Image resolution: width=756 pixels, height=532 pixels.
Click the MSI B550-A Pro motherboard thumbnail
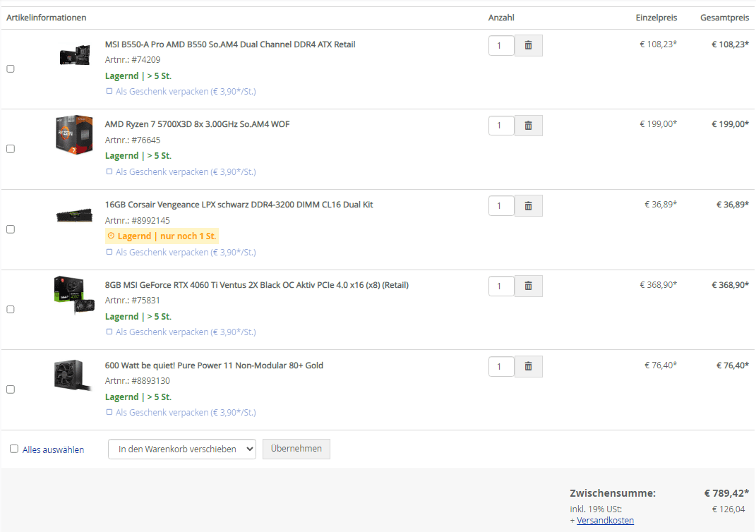pyautogui.click(x=74, y=54)
